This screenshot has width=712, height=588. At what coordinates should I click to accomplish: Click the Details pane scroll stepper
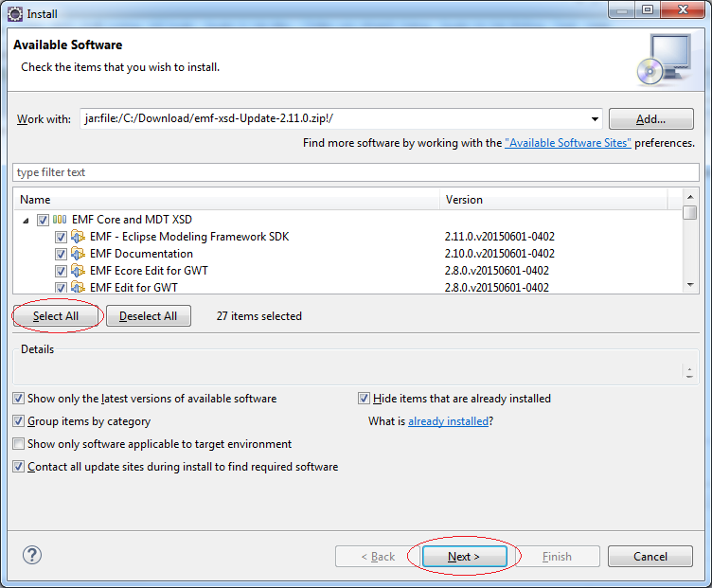pos(689,372)
